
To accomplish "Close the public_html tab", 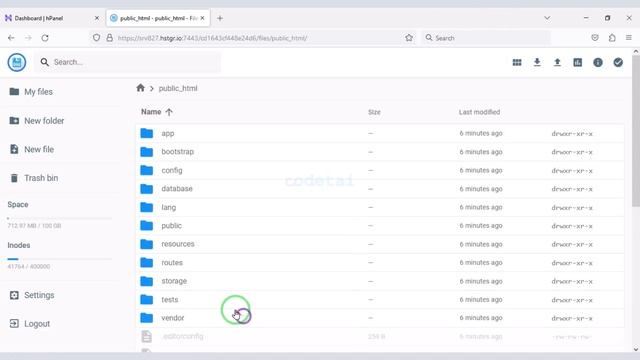I will [x=202, y=18].
